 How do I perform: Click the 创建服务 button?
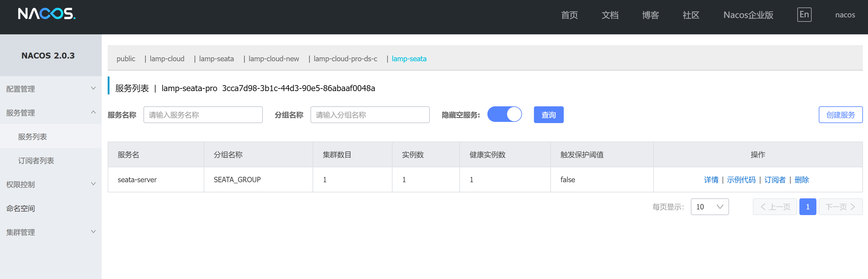click(x=840, y=115)
